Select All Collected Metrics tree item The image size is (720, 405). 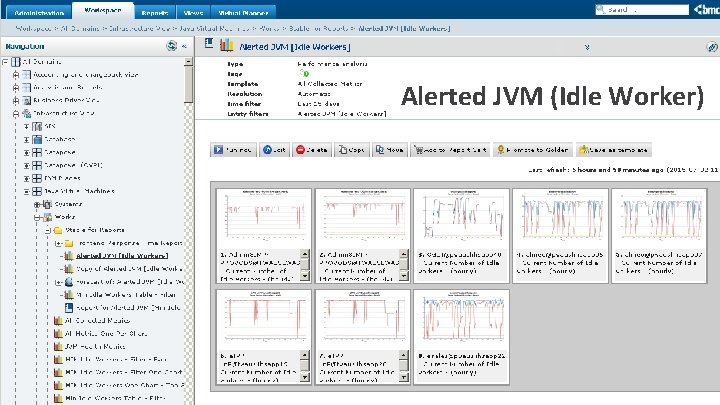tap(97, 321)
